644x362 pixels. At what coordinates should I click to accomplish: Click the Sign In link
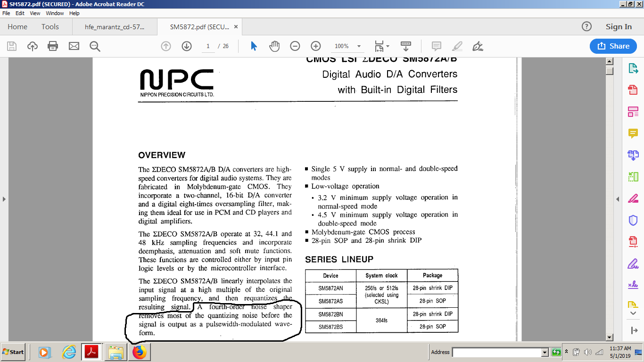[619, 27]
